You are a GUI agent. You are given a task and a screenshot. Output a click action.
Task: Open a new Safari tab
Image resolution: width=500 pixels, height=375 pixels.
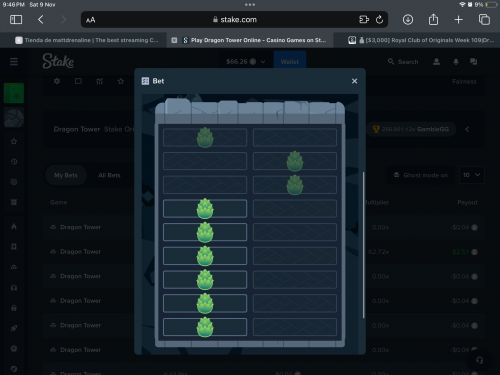pos(459,20)
